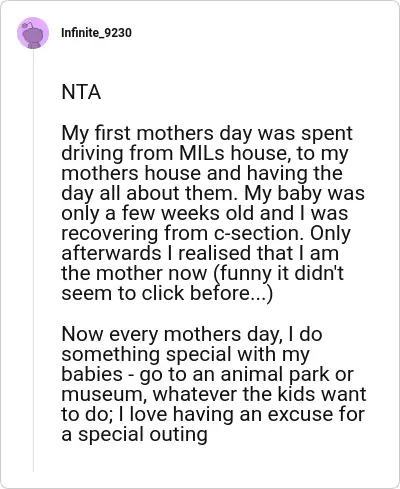Click the line 'the mother now (funny it didn't'

pyautogui.click(x=202, y=273)
